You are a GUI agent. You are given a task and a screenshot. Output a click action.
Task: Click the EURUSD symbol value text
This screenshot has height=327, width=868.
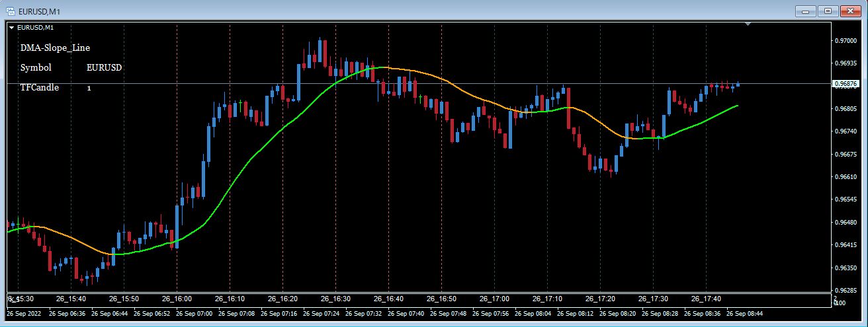point(105,67)
